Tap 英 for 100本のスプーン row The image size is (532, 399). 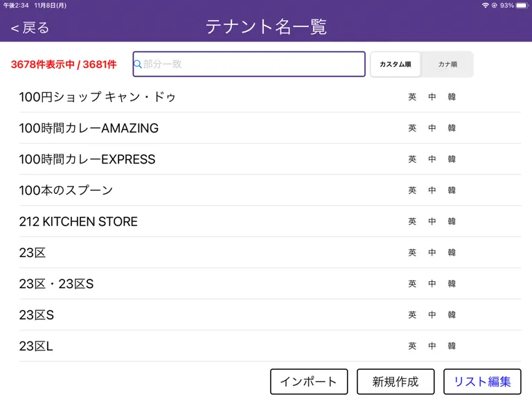tap(412, 190)
